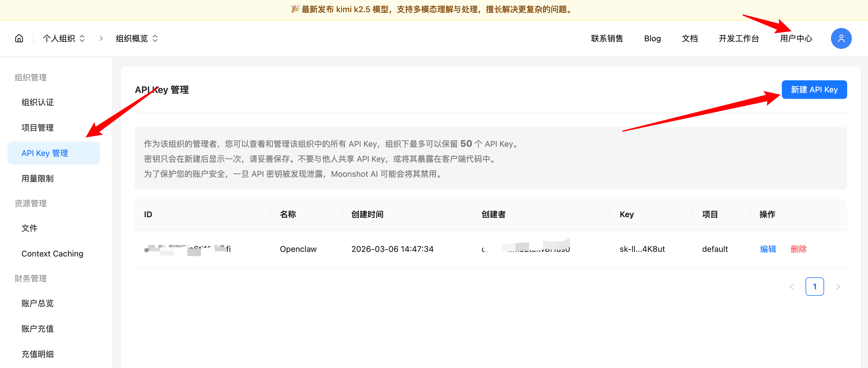Image resolution: width=868 pixels, height=368 pixels.
Task: Select 项目管理 in sidebar
Action: click(x=38, y=128)
